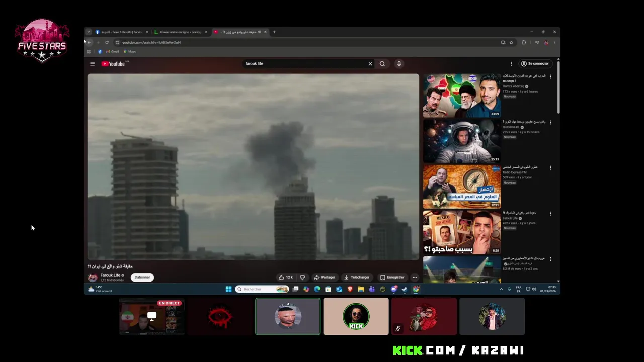The width and height of the screenshot is (644, 362).
Task: Open the Hamza Abdrzaq suggested video thumbnail
Action: pos(462,96)
